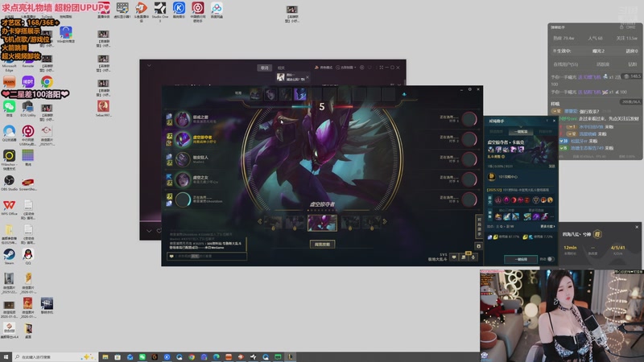The image size is (644, 362).
Task: Expand the chevron at the WeGame window's bottom left
Action: tap(149, 231)
